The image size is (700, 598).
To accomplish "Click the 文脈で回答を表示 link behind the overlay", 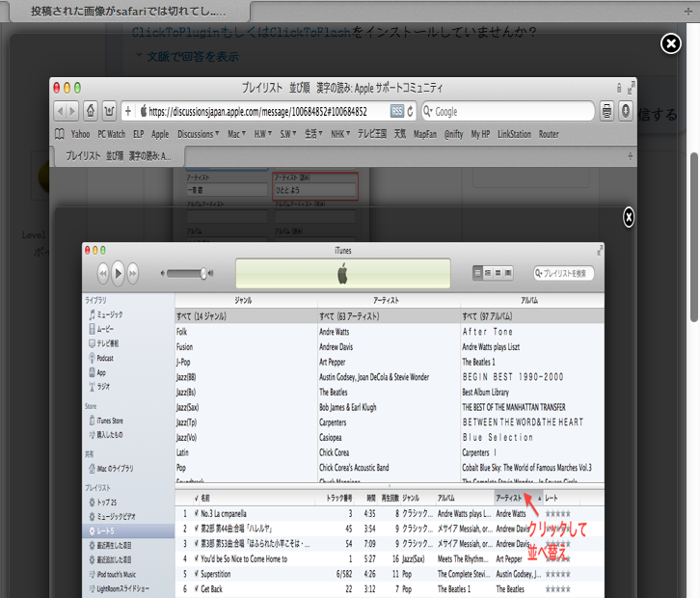I will 193,57.
